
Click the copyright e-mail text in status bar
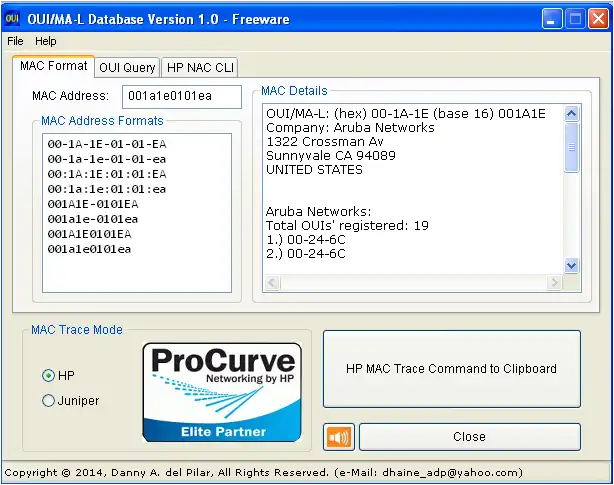click(x=429, y=473)
